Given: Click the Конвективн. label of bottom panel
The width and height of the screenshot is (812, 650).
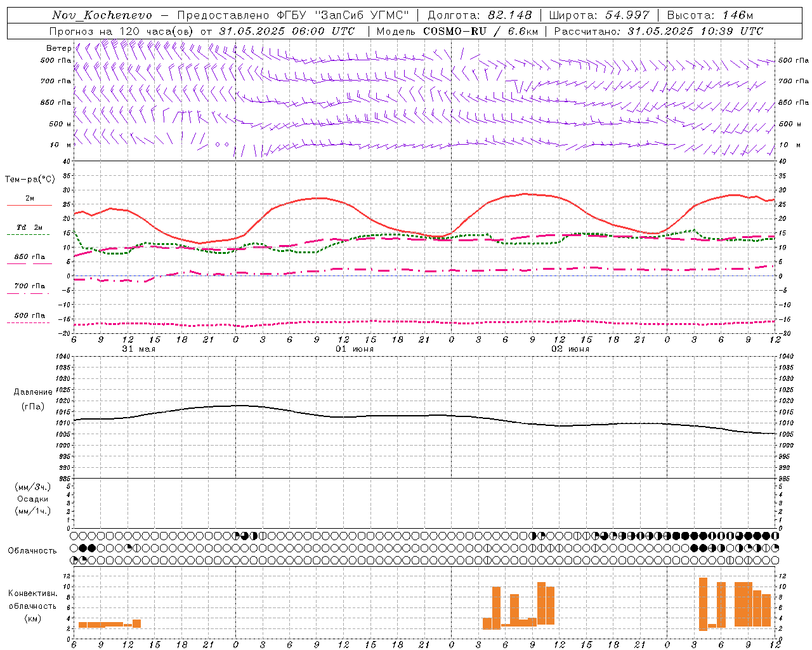Looking at the screenshot, I should click(32, 594).
